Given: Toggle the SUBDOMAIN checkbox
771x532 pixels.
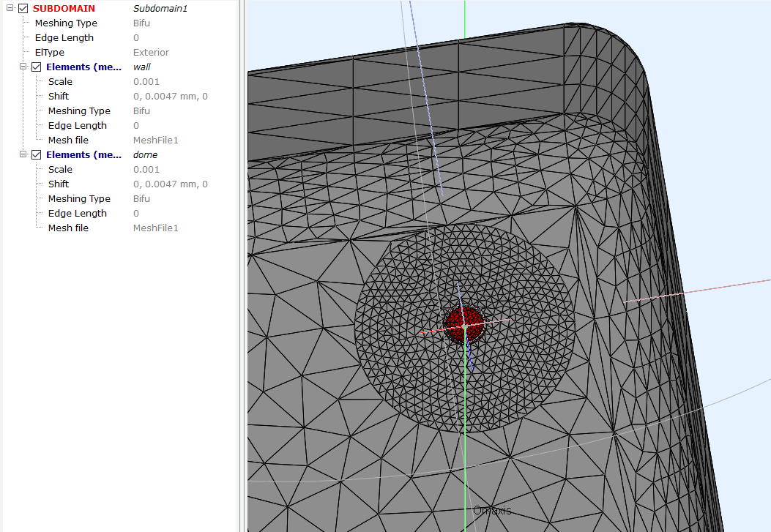Looking at the screenshot, I should (x=23, y=8).
